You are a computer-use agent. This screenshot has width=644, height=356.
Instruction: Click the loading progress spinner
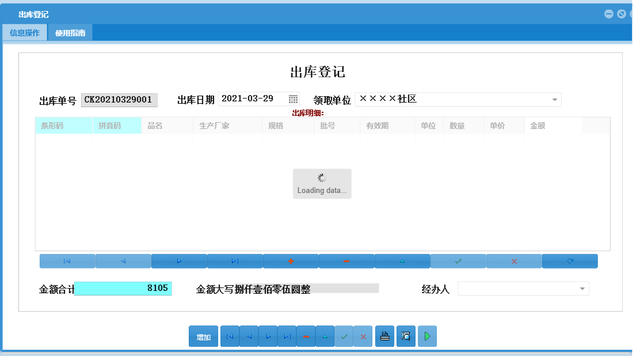322,179
